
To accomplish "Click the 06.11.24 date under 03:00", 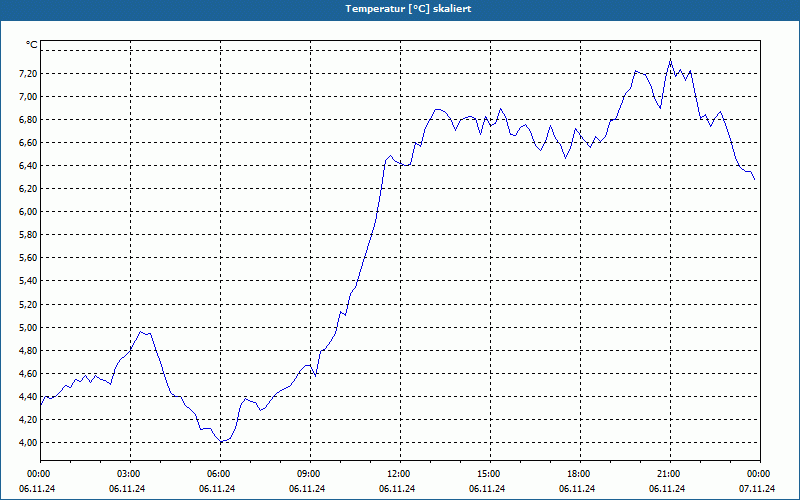I will 127,489.
